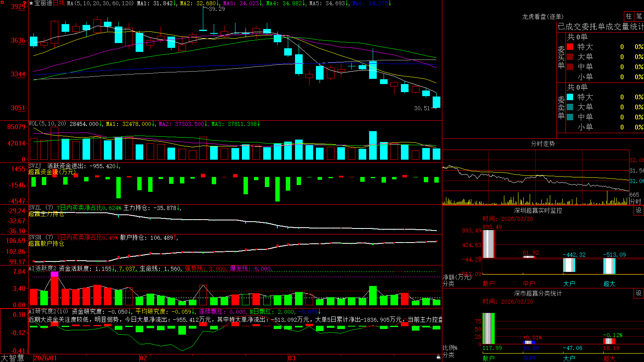Click 散户 label in 分类统计 chart

coord(489,358)
